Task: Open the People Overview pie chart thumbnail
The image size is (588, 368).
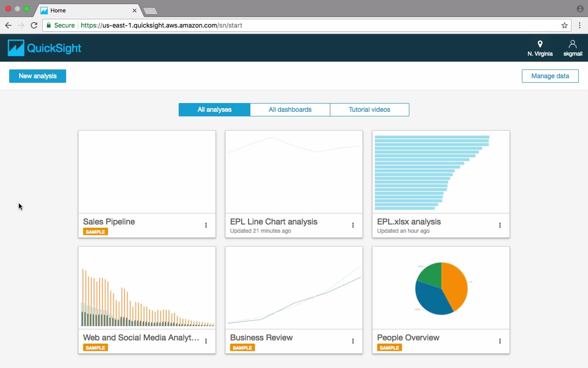Action: (441, 287)
